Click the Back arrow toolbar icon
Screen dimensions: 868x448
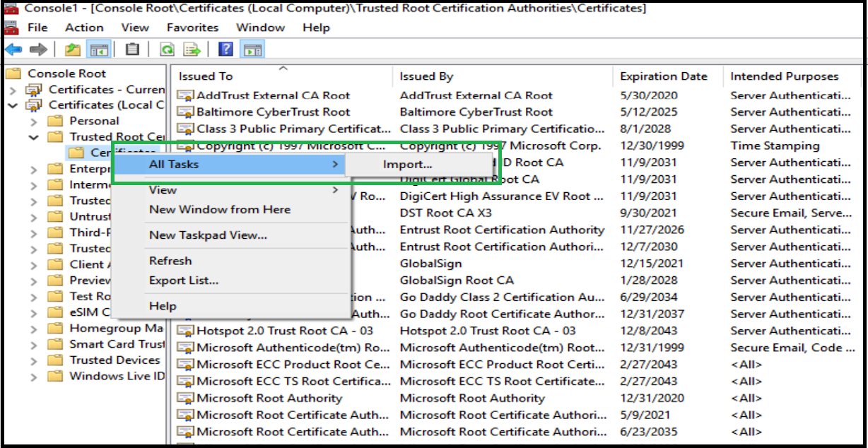point(13,49)
